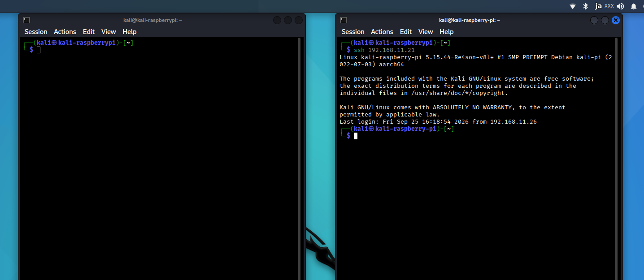This screenshot has width=644, height=280.
Task: Click the scrollbar of the kali-raspberrypi terminal
Action: click(x=299, y=159)
